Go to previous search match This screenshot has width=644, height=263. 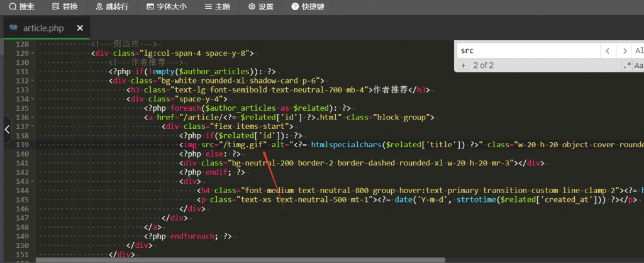click(608, 50)
